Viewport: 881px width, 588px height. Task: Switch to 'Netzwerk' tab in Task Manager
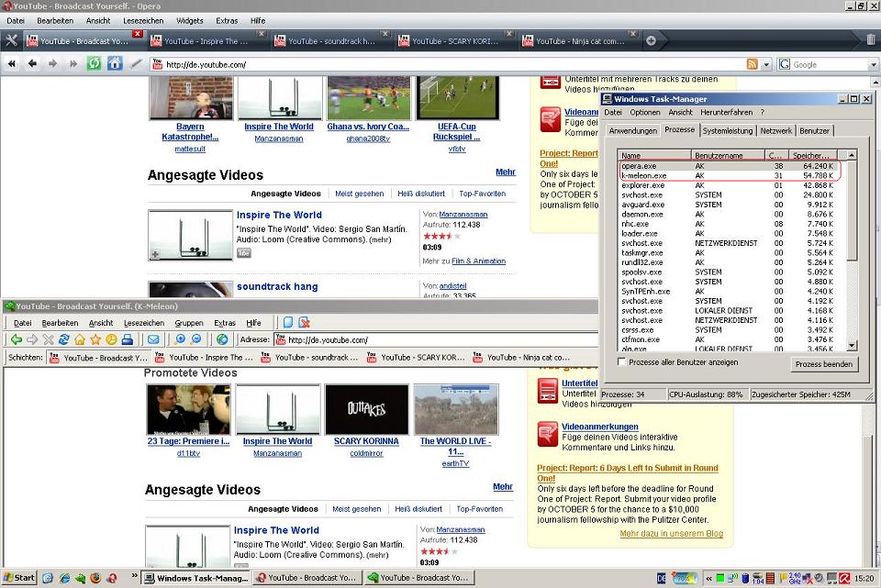(776, 131)
